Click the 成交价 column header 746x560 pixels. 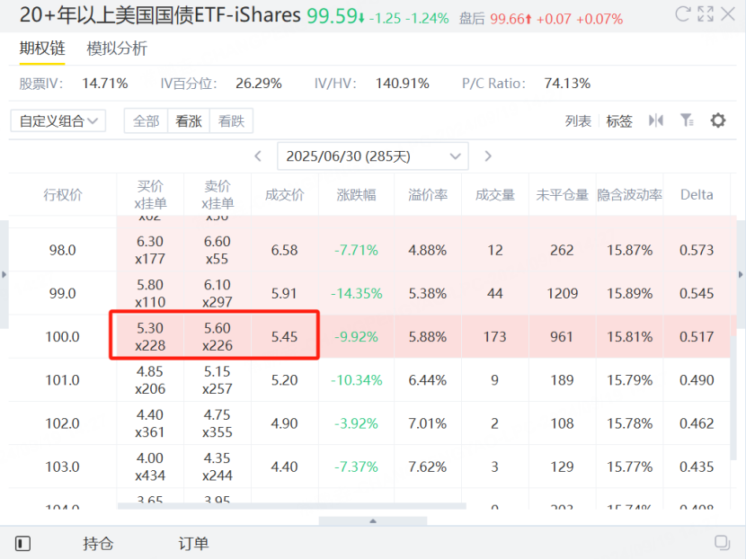285,194
